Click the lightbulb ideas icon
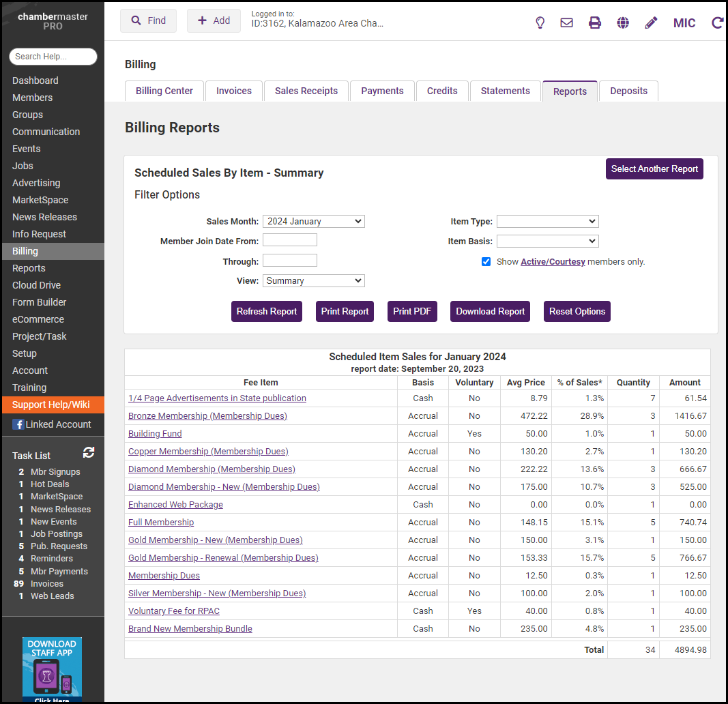The width and height of the screenshot is (728, 704). [540, 23]
